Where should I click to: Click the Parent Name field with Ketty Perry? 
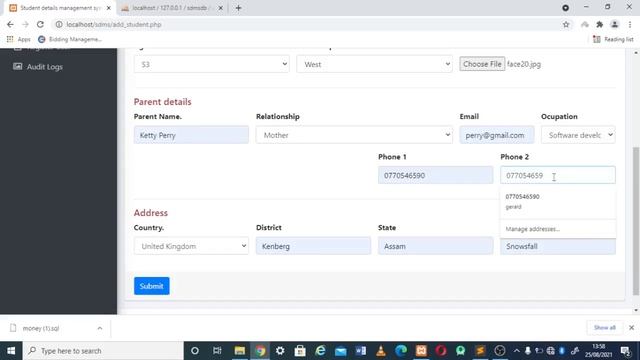point(191,135)
